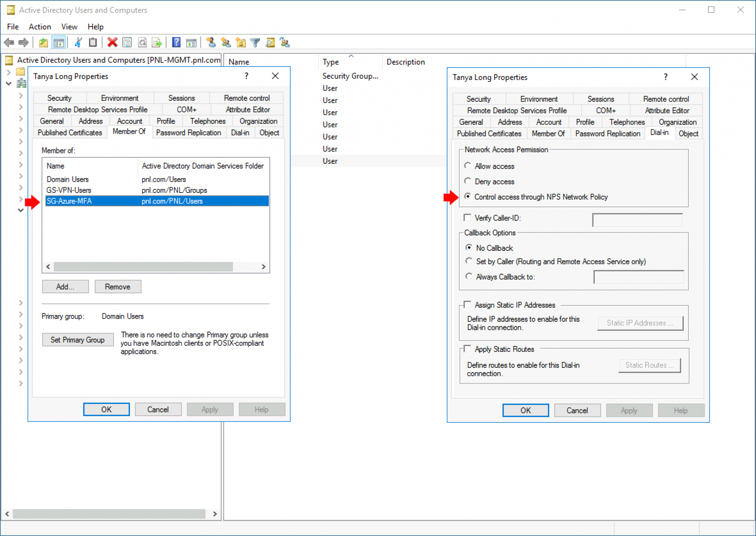The height and width of the screenshot is (536, 756).
Task: Click the Export List toolbar icon
Action: 157,42
